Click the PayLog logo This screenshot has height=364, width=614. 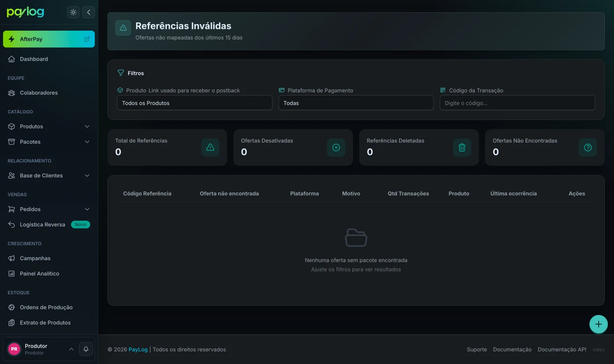[25, 12]
